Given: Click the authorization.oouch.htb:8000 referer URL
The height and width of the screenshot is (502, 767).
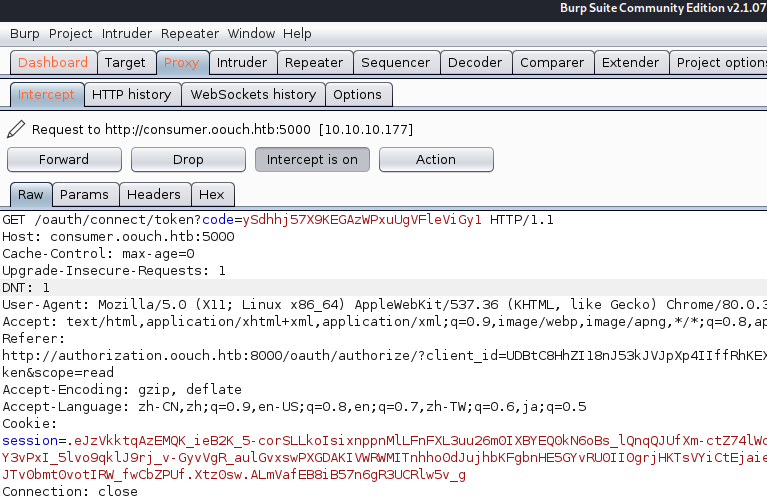Looking at the screenshot, I should click(x=384, y=356).
